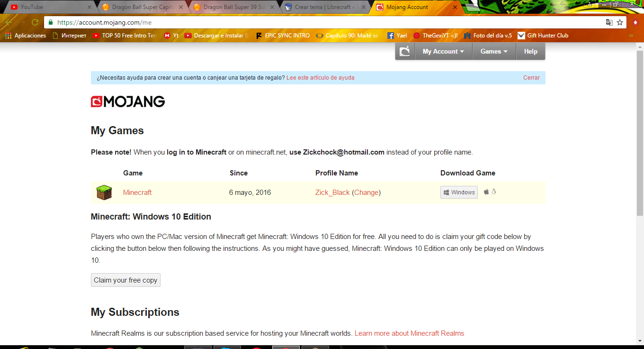Click the green secure padlock icon

(x=51, y=22)
